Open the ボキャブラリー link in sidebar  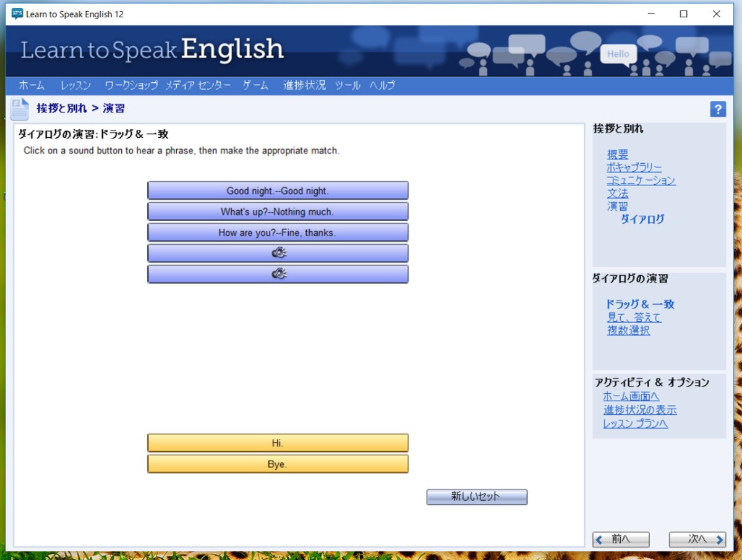tap(634, 168)
